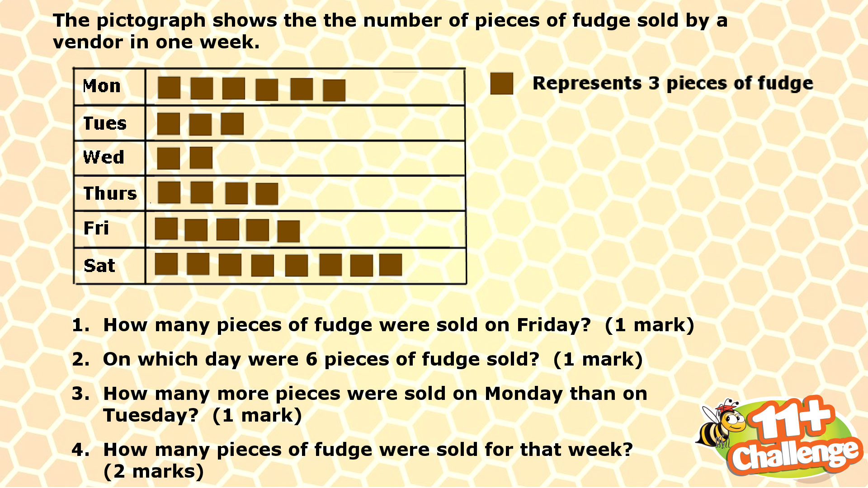Screen dimensions: 868x488
Task: Click the Fri row label
Action: 96,228
